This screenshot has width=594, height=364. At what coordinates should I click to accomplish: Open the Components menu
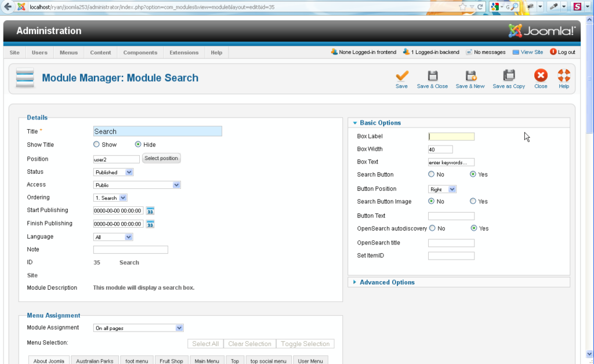pyautogui.click(x=140, y=53)
